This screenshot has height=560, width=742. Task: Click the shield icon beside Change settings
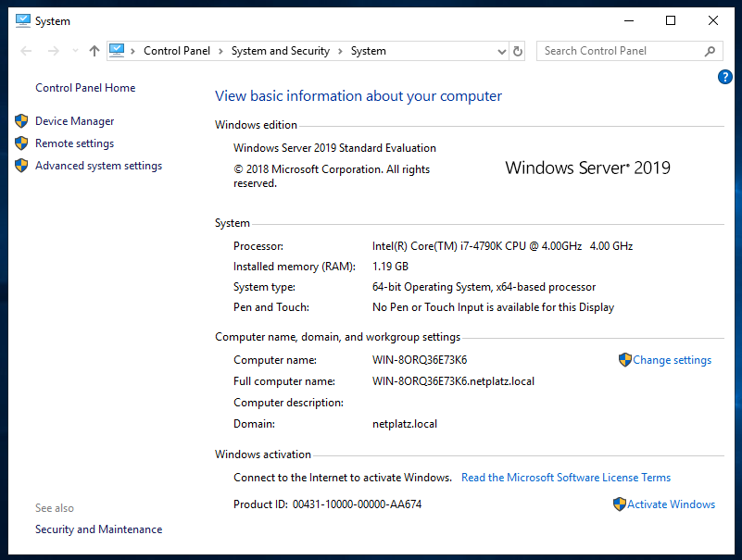click(625, 360)
